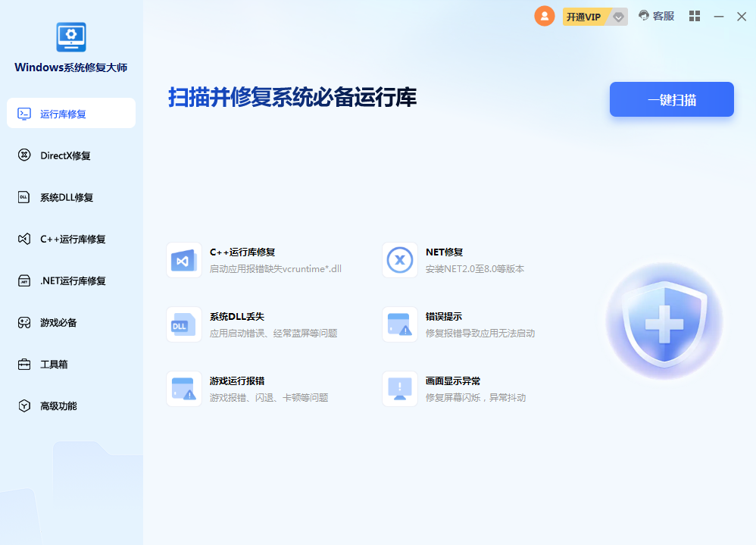Select .NET运行库修复 sidebar item

click(x=71, y=280)
